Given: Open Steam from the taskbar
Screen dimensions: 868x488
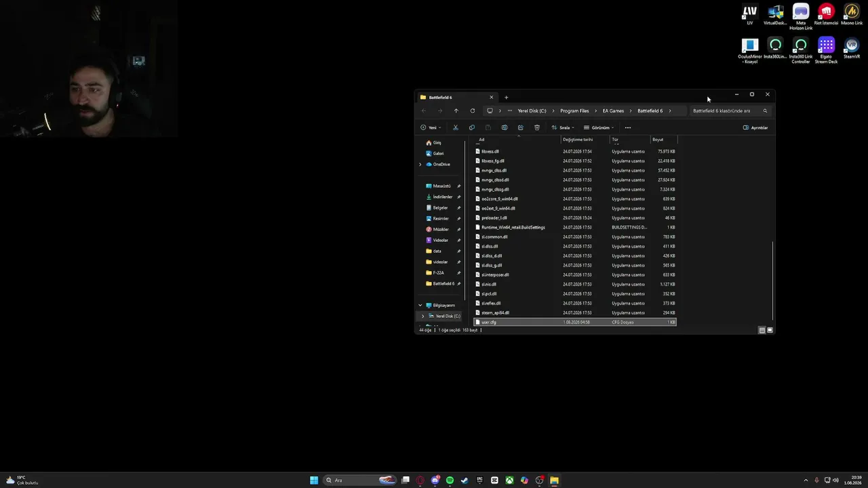Looking at the screenshot, I should pos(465,481).
